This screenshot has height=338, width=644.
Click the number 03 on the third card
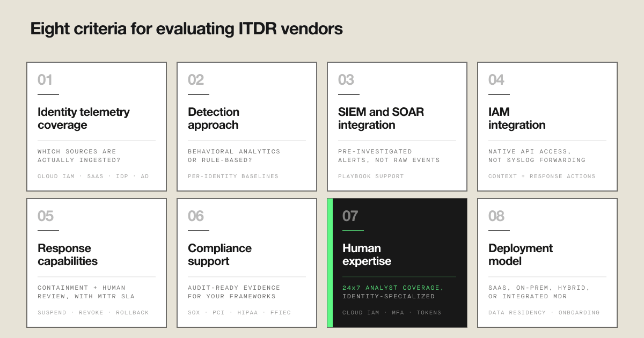point(346,80)
